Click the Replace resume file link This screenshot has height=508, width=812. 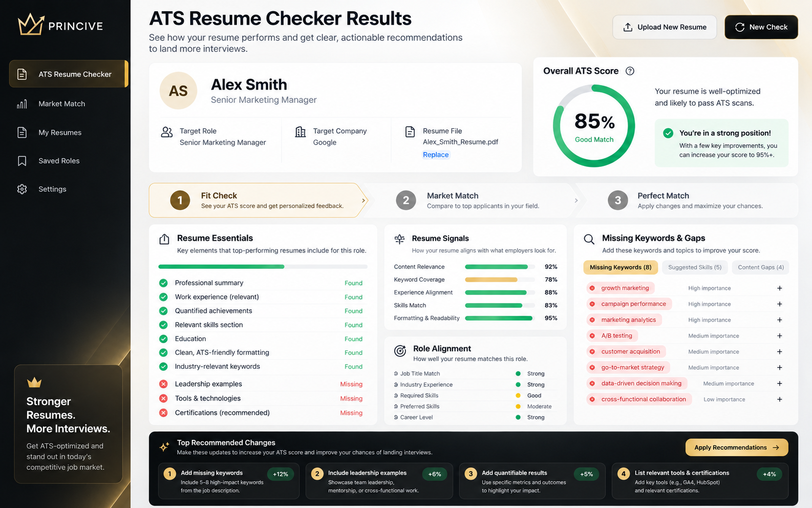coord(436,155)
